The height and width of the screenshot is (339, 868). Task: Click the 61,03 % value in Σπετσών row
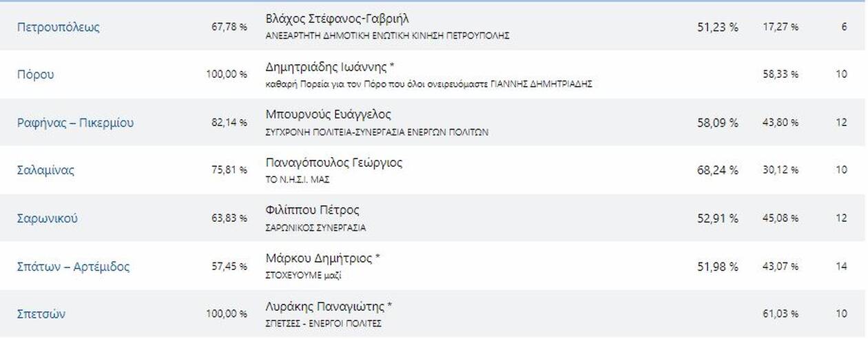(781, 314)
